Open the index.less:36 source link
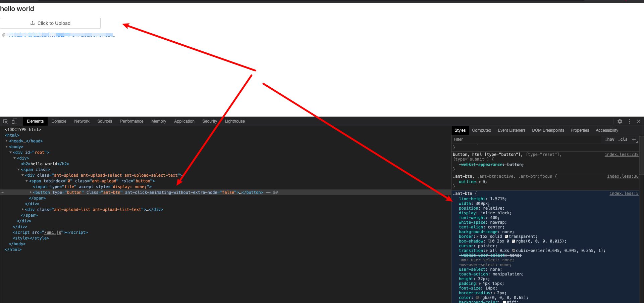The width and height of the screenshot is (644, 303). click(623, 176)
